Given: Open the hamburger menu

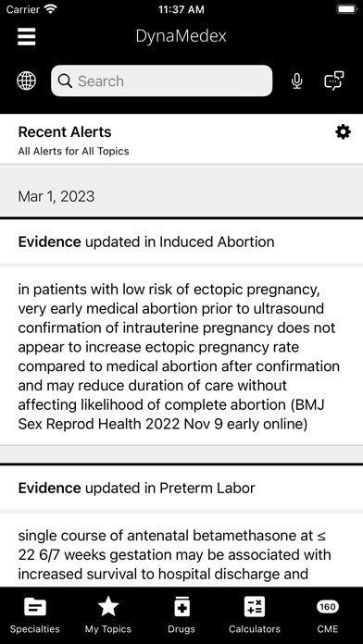Looking at the screenshot, I should 27,37.
